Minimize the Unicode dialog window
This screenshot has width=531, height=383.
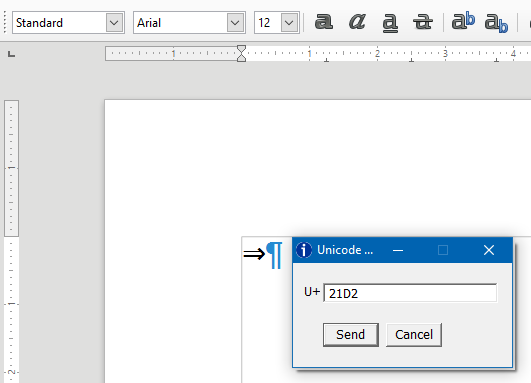(x=398, y=250)
